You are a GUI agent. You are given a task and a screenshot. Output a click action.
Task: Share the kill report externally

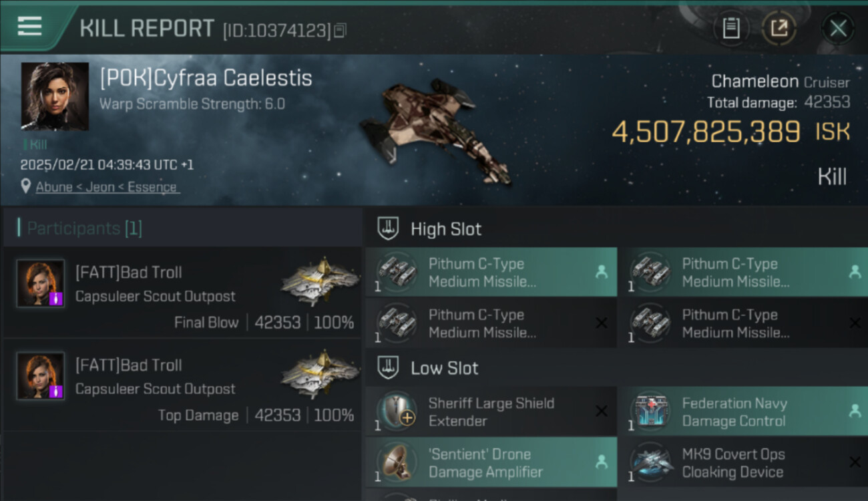779,29
